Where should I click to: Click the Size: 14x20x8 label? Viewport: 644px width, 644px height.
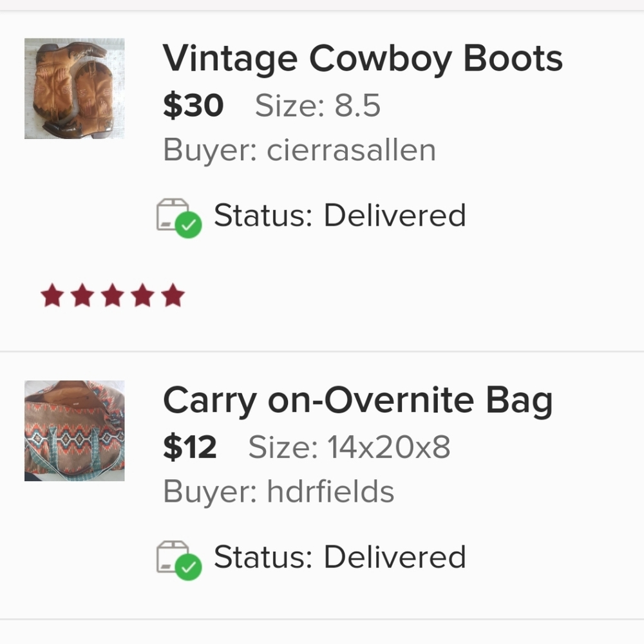pos(349,447)
